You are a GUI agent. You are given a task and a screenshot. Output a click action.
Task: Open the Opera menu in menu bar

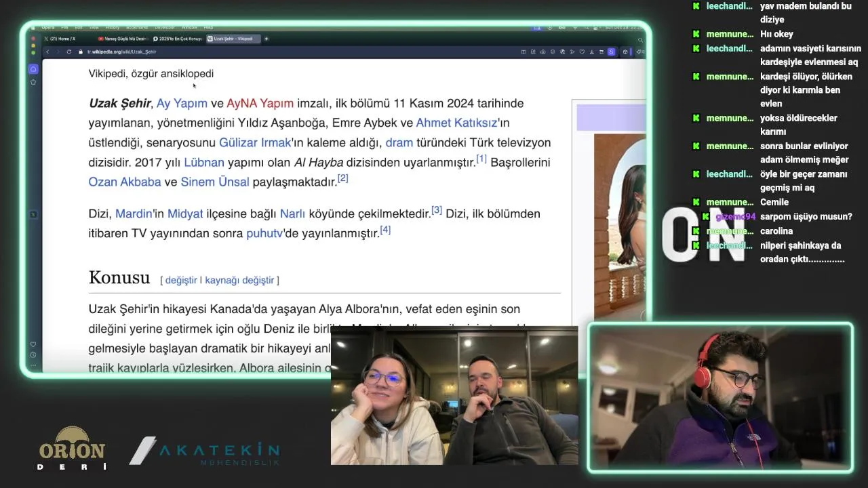coord(48,27)
